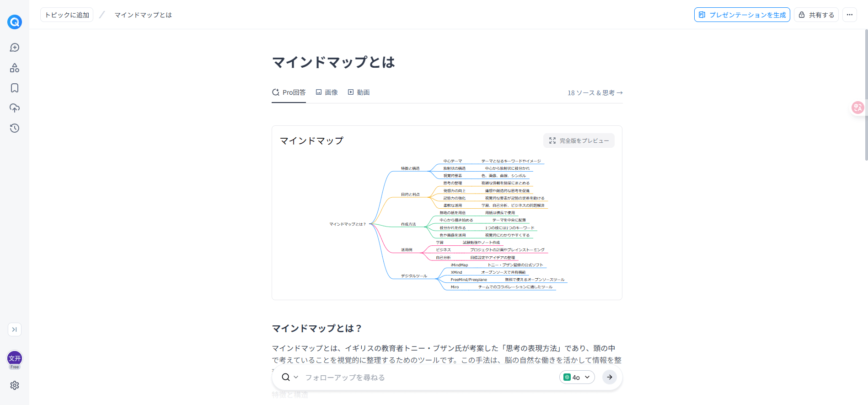
Task: Start a new chat from sidebar
Action: (x=15, y=48)
